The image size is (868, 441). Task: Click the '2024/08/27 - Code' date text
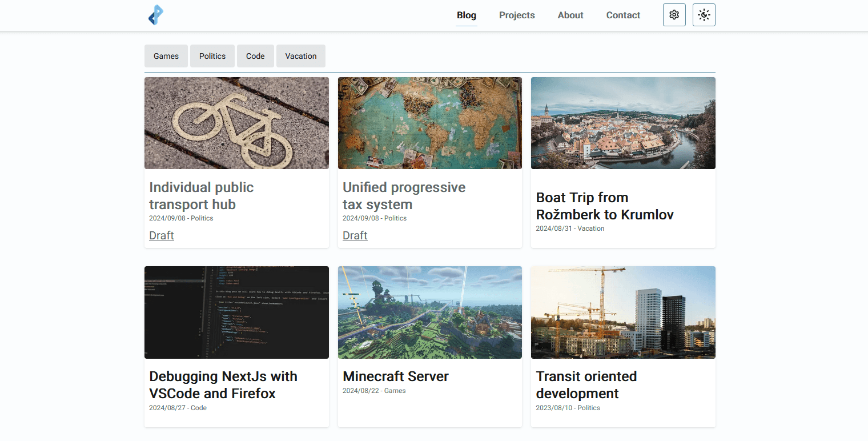[x=178, y=408]
